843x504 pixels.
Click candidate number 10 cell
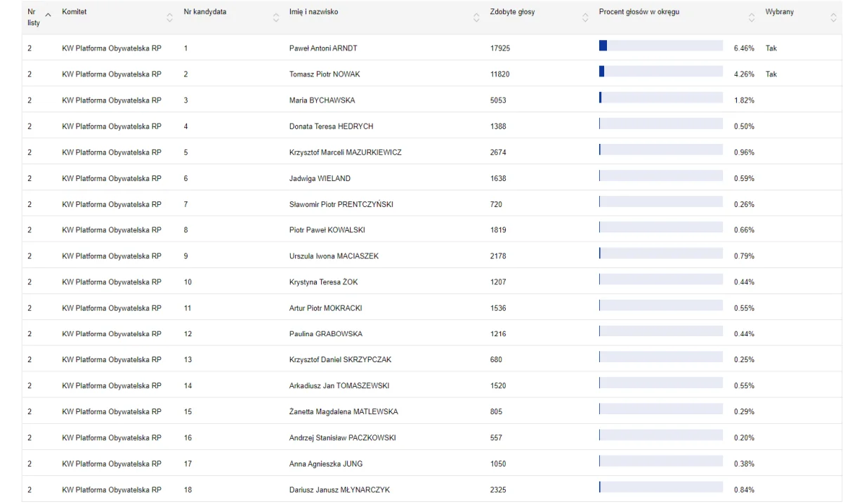click(188, 282)
